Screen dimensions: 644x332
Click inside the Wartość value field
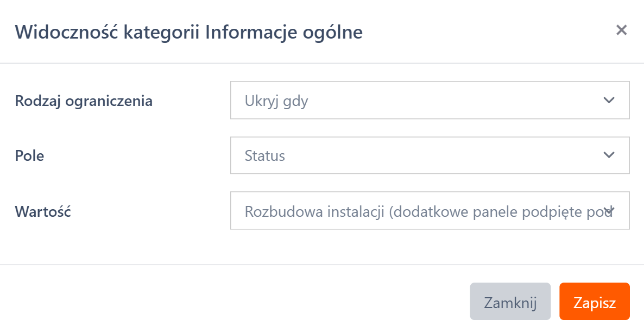[380, 211]
